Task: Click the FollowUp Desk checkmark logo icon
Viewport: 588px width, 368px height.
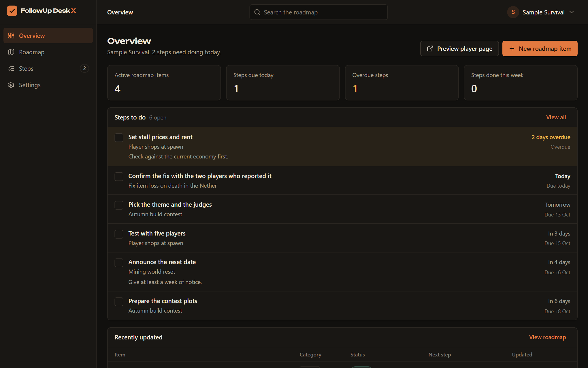Action: click(12, 11)
